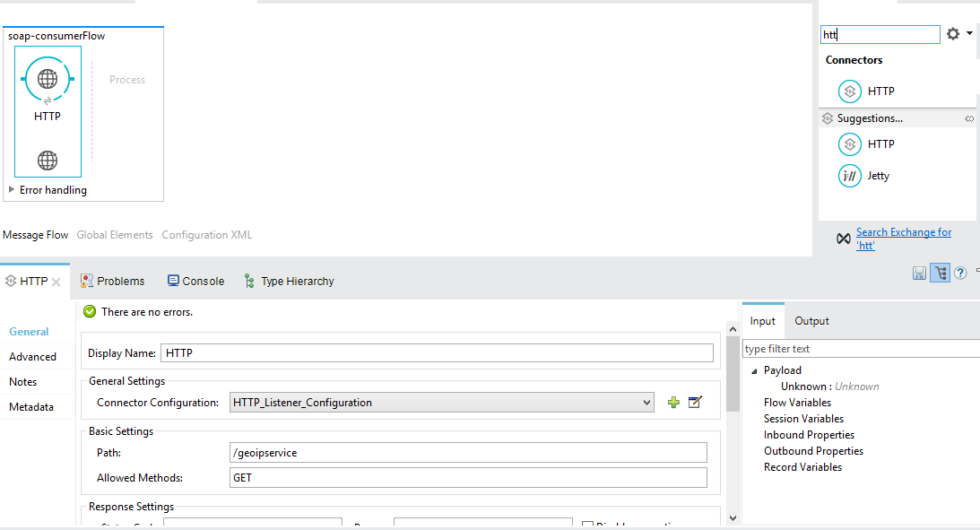Select Jetty connector in Suggestions
The image size is (980, 530).
863,176
